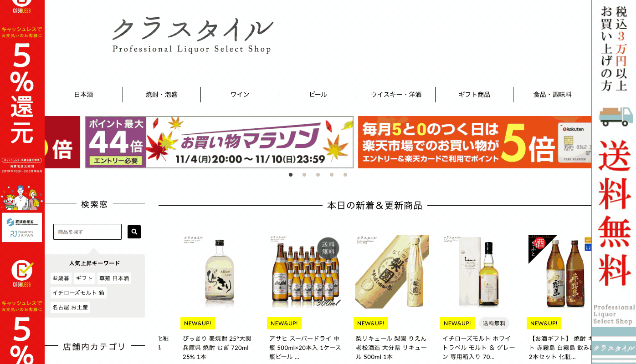636x364 pixels.
Task: Click the 商品を探す search field
Action: click(x=87, y=232)
